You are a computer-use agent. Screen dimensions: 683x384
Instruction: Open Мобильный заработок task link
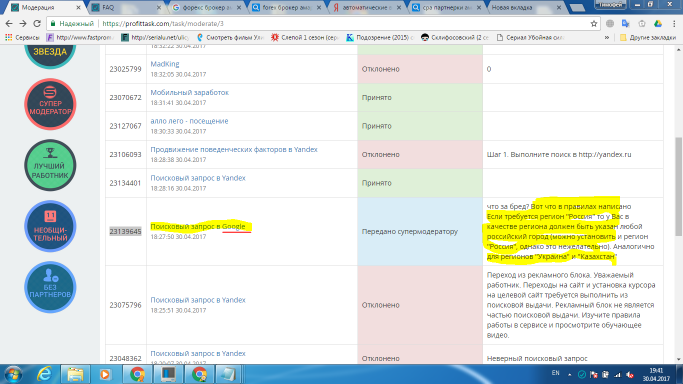click(189, 92)
